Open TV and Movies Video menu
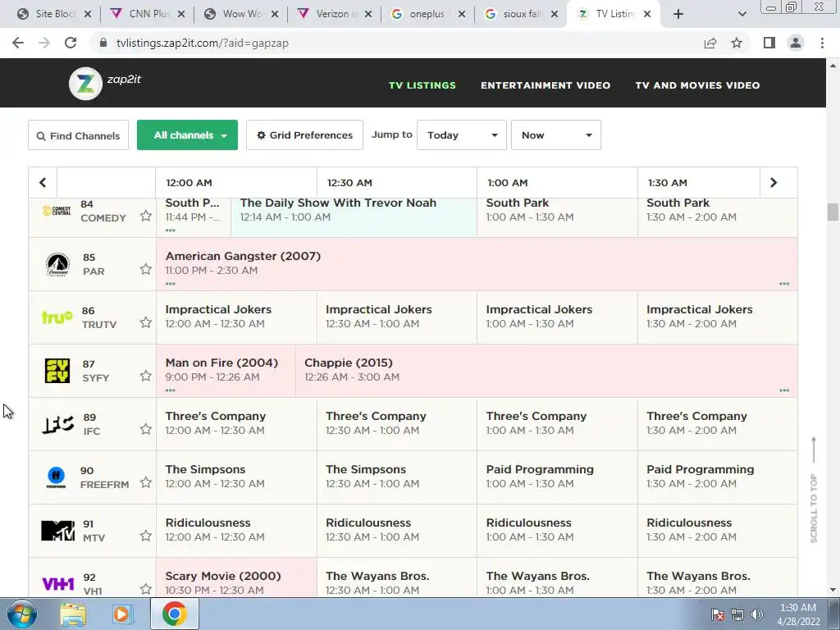 [697, 85]
